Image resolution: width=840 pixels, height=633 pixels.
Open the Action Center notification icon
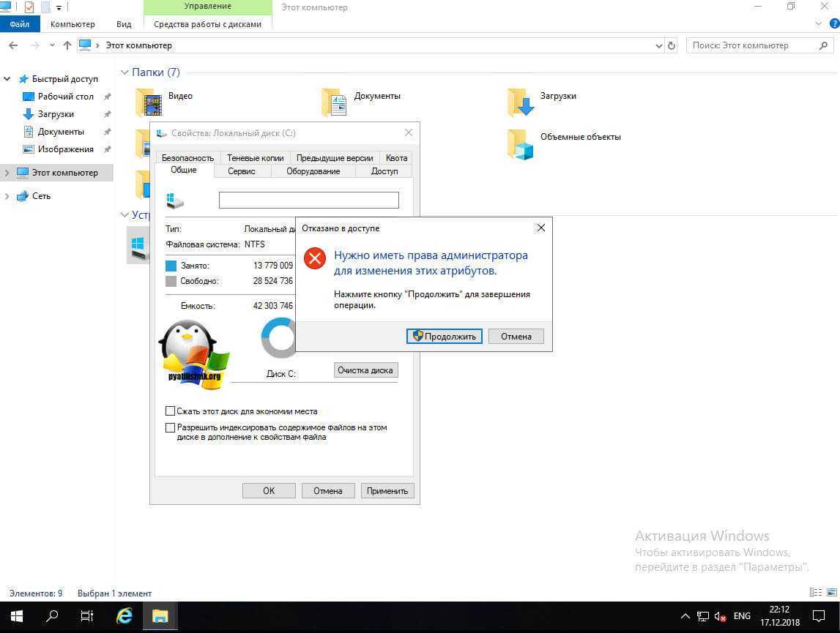click(x=819, y=616)
